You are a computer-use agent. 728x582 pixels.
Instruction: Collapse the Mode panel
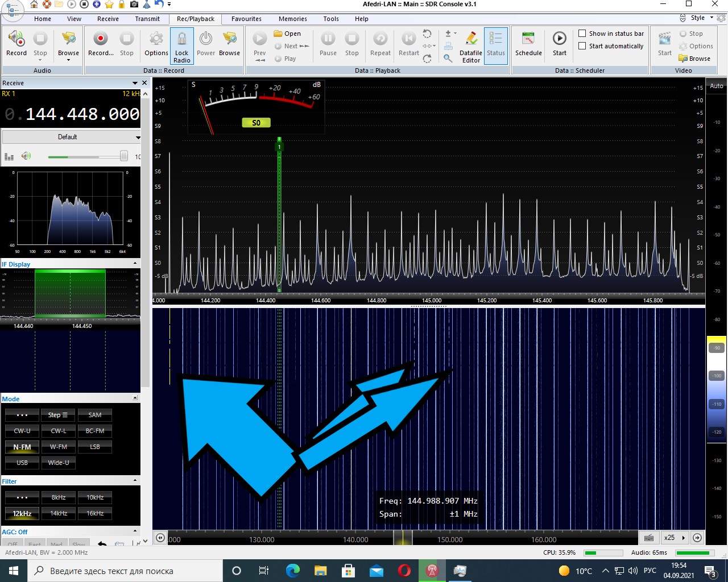[135, 398]
